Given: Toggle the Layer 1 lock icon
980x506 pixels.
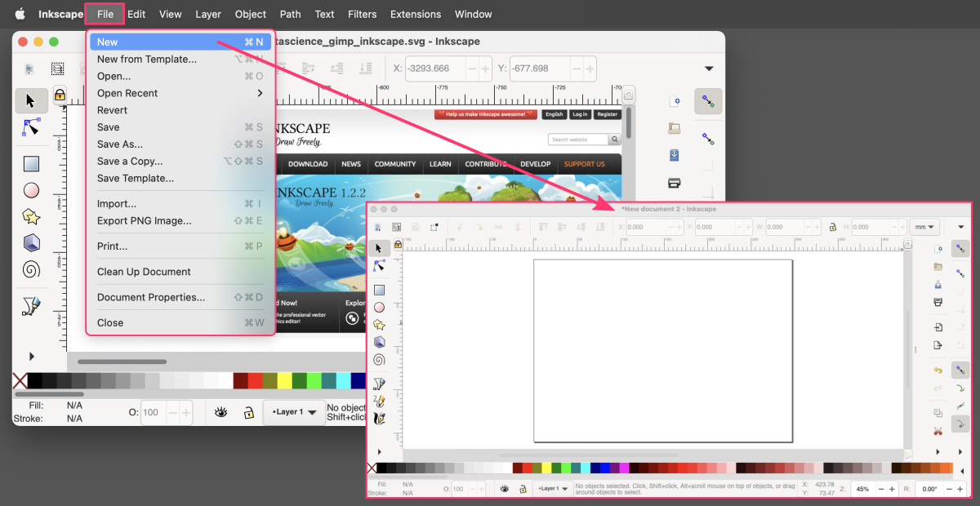Looking at the screenshot, I should click(x=247, y=413).
